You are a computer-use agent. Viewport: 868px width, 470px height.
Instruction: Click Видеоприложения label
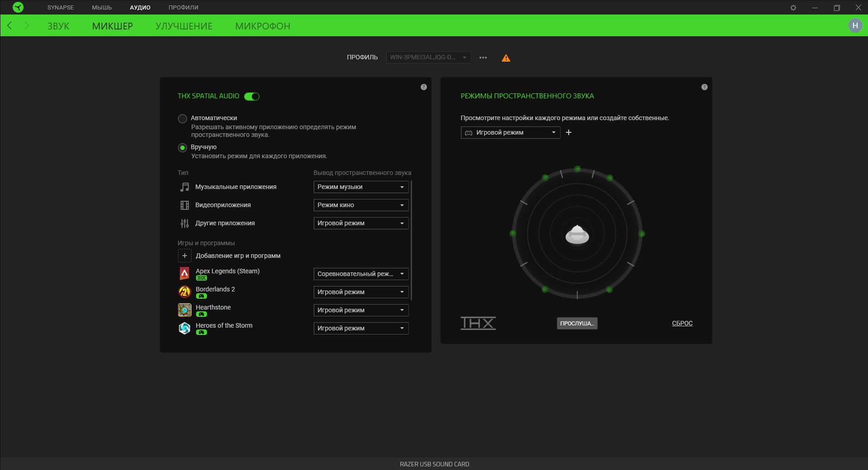pos(223,205)
